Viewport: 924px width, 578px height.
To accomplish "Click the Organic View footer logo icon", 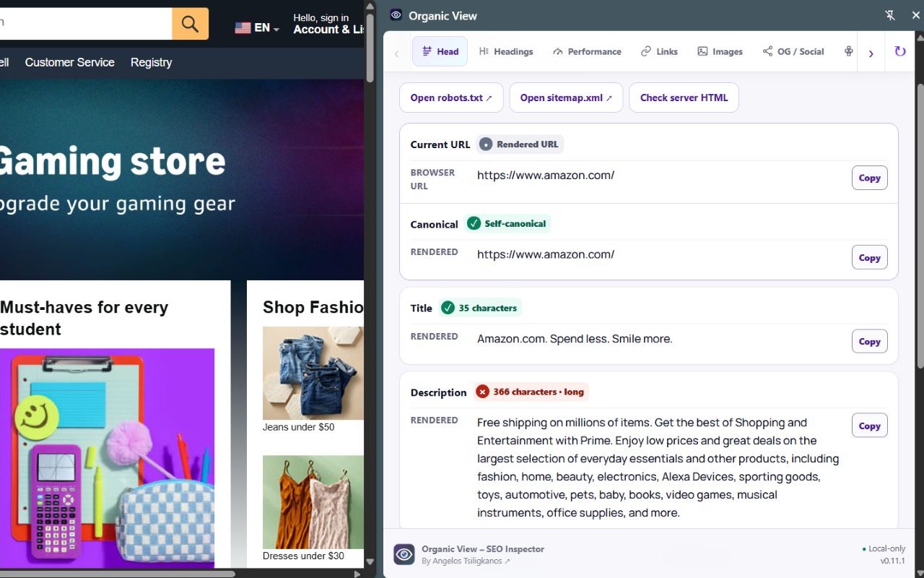I will (x=404, y=554).
